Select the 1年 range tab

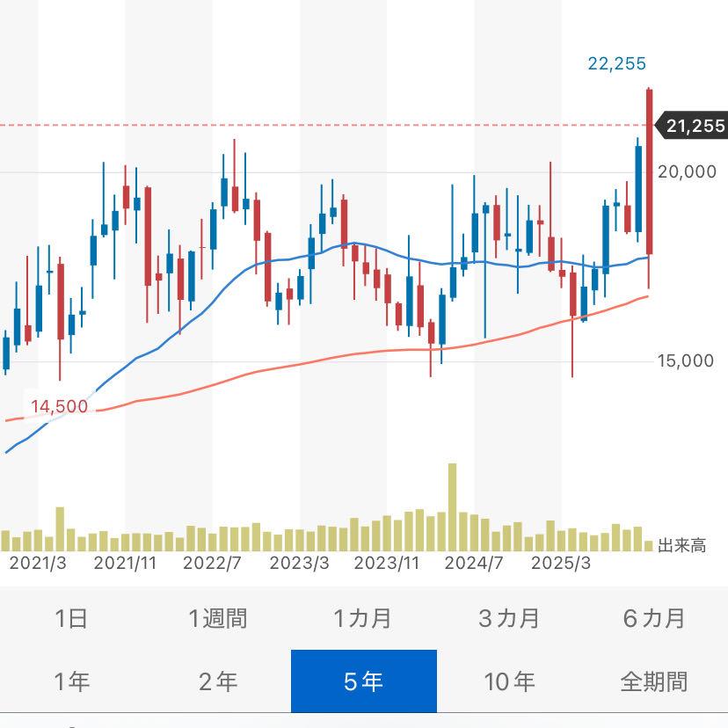point(71,681)
